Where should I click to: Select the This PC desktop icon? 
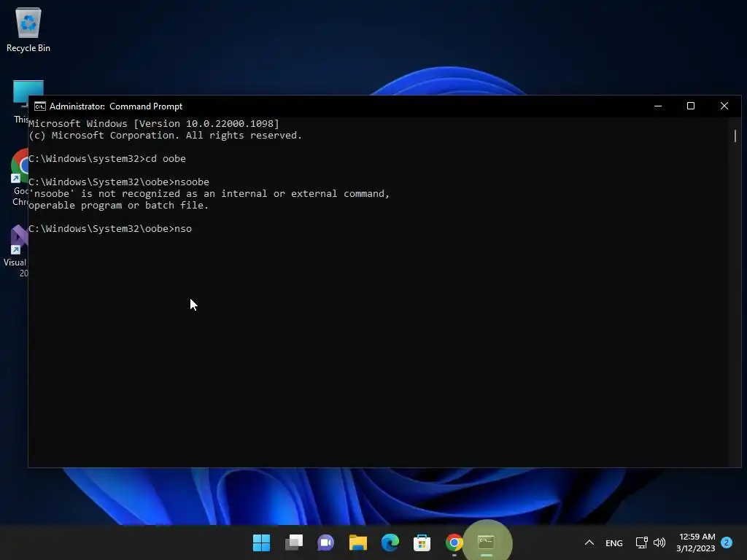21,102
